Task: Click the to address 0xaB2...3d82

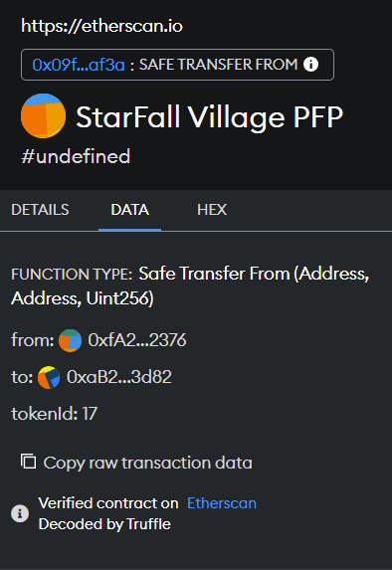Action: point(119,377)
